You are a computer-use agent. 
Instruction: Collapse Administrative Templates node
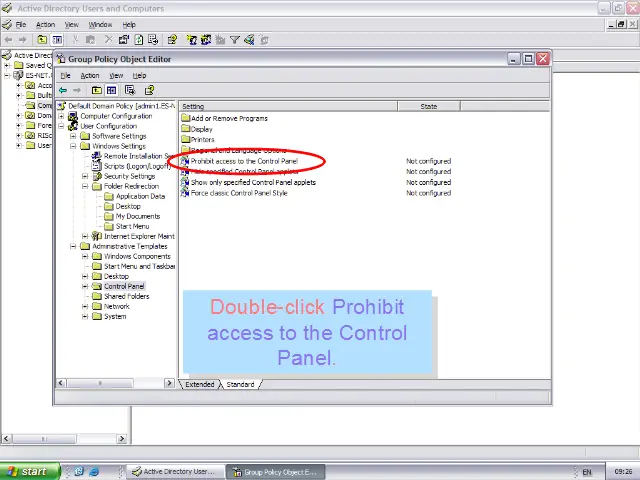[x=73, y=246]
